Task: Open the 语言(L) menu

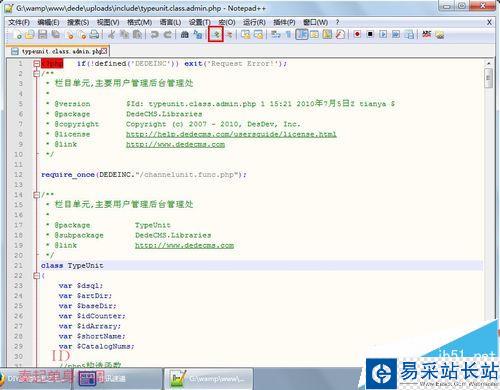Action: (170, 22)
